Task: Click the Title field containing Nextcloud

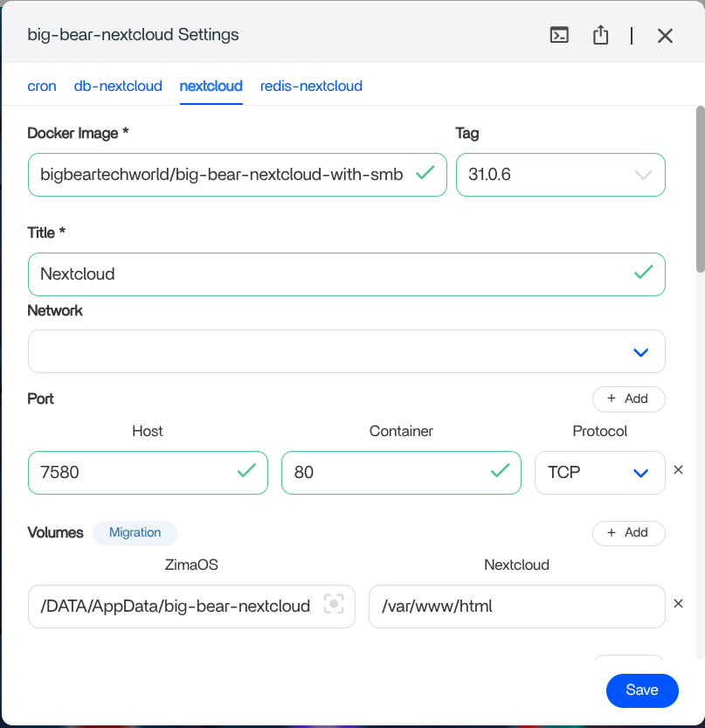Action: pos(347,274)
